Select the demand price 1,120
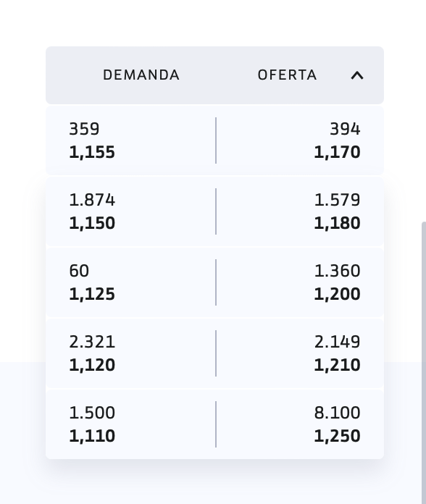 [92, 365]
